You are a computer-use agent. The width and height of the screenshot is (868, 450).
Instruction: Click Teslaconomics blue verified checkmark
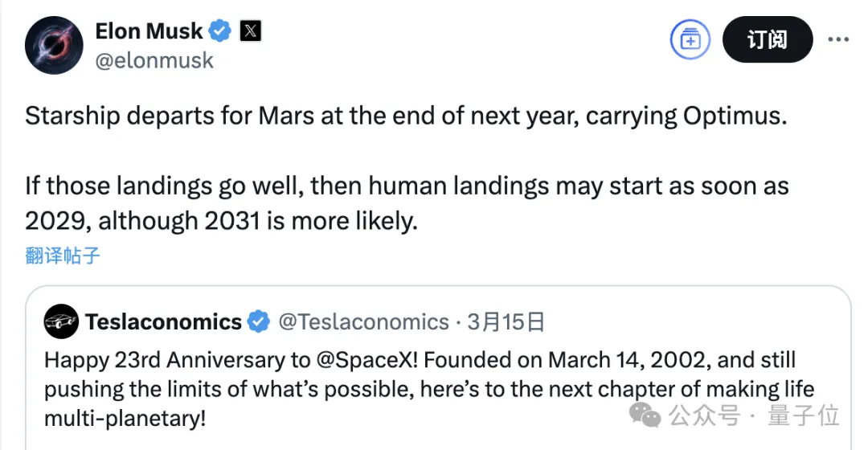258,322
